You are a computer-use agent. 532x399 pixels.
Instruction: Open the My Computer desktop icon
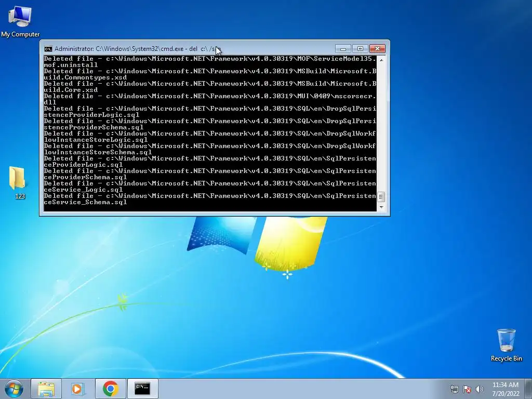point(20,22)
